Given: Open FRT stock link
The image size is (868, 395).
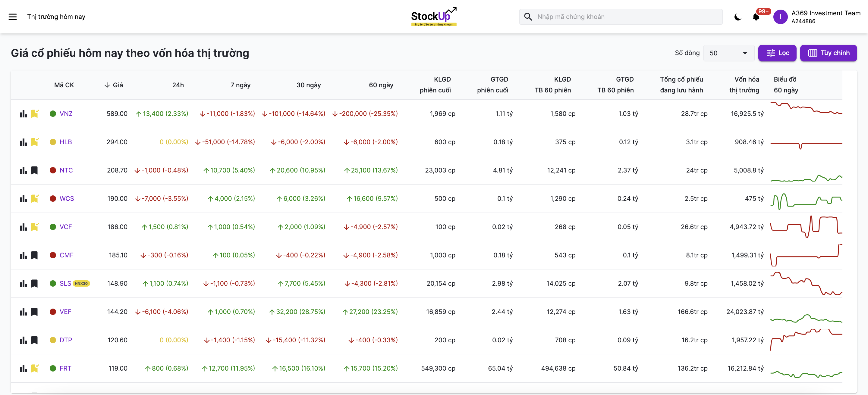Looking at the screenshot, I should click(65, 368).
